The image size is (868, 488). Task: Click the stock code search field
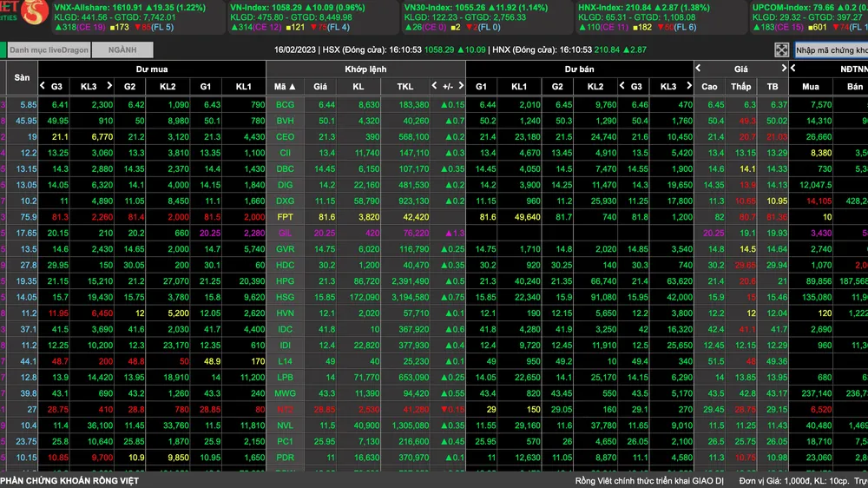click(x=831, y=49)
